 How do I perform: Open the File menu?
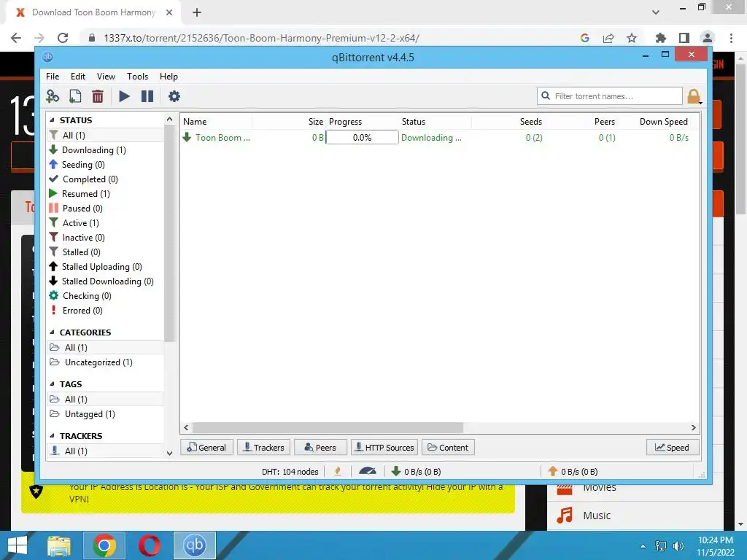(x=53, y=76)
